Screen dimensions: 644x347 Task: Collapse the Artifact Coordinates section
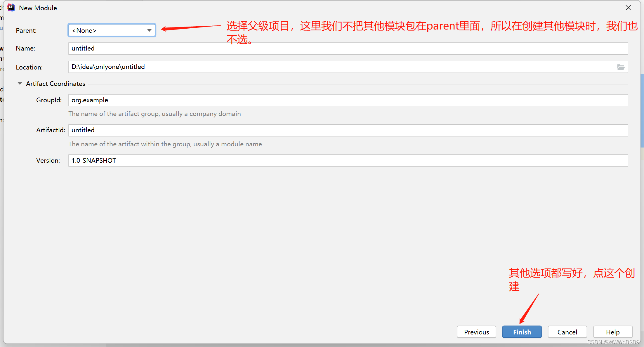tap(20, 84)
